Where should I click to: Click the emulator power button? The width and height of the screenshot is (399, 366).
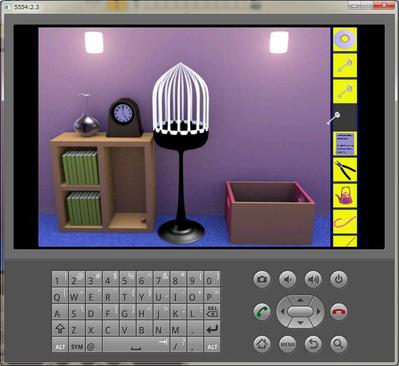[x=339, y=279]
